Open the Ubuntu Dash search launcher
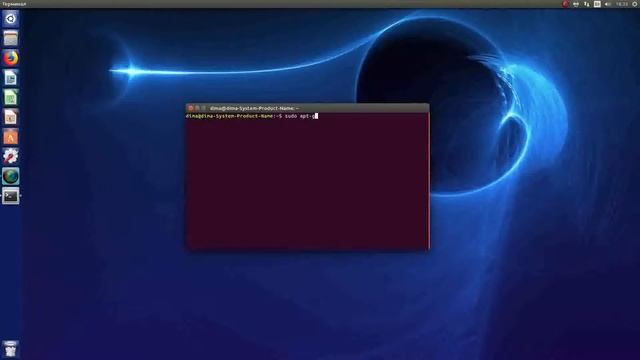 [x=11, y=19]
